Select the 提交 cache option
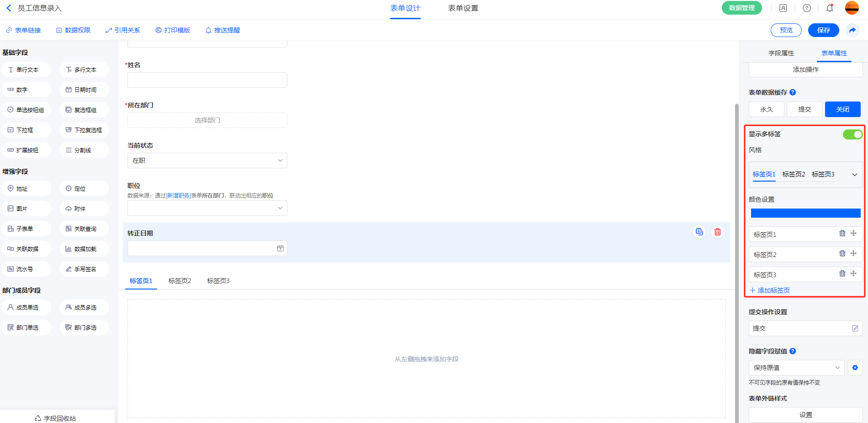Image resolution: width=868 pixels, height=423 pixels. (x=804, y=109)
